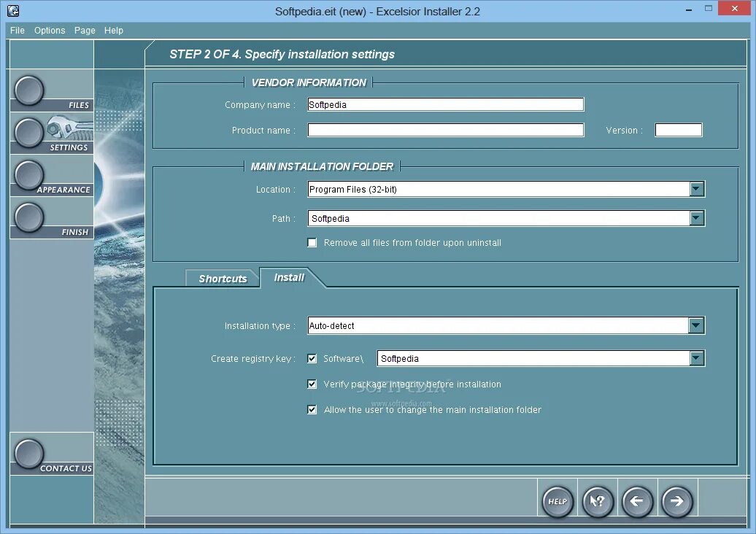Close the Excelsior Installer window
The image size is (756, 534).
(x=735, y=8)
